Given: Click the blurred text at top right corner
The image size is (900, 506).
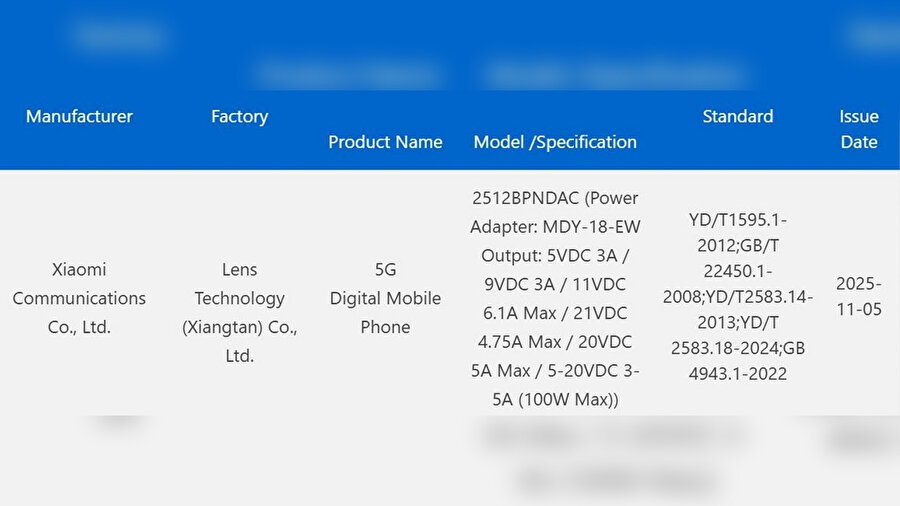Looking at the screenshot, I should pos(875,36).
